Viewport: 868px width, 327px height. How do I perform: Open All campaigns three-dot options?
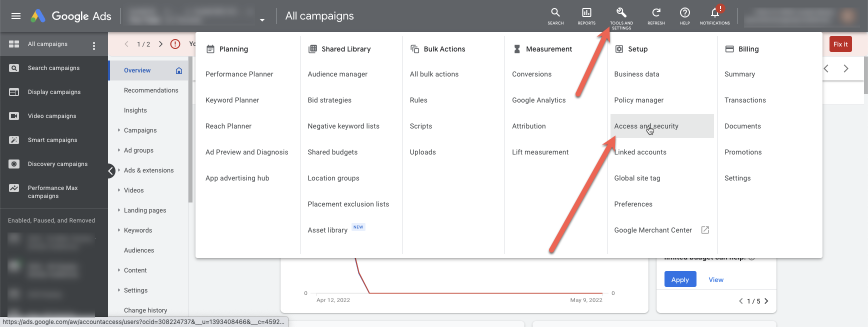pos(94,46)
